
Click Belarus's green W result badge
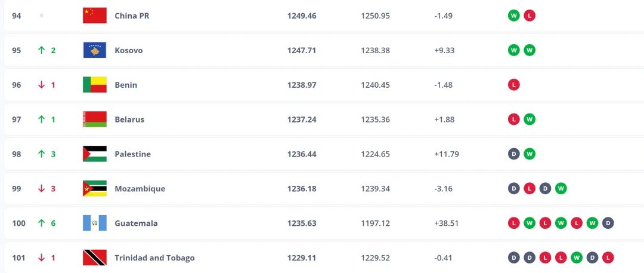pyautogui.click(x=529, y=119)
